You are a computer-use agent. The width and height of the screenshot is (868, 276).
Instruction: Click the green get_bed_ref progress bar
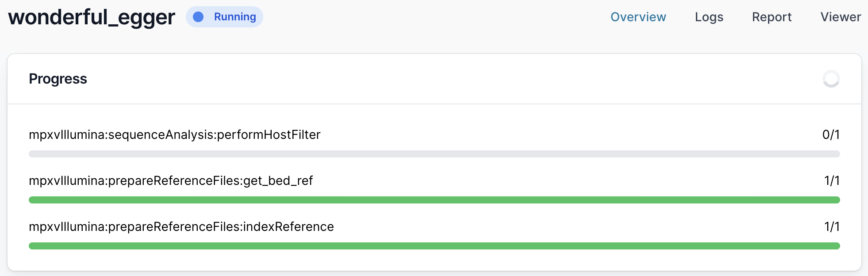pos(434,200)
